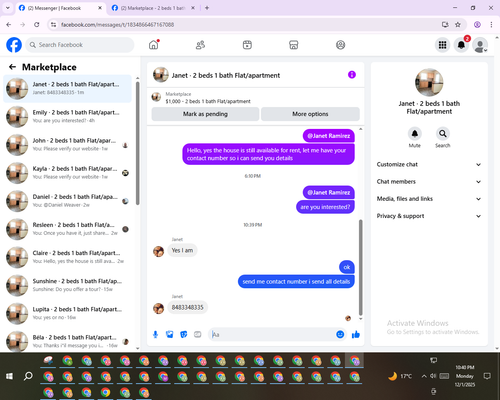500x400 pixels.
Task: Open the Windows Start button
Action: pos(9,376)
